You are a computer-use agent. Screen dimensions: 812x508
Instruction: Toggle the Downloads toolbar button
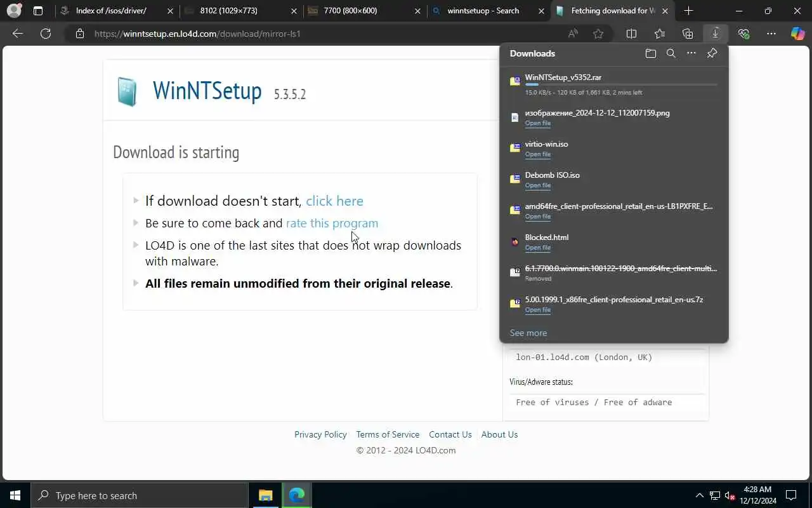(x=716, y=34)
